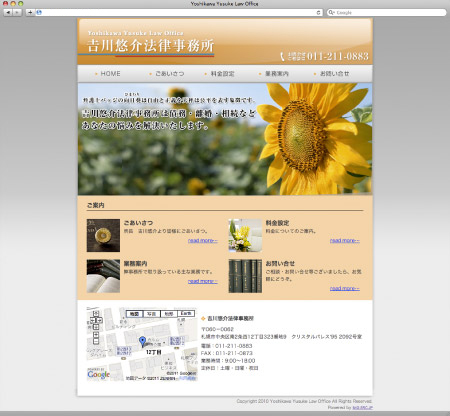Switch map to 写真 satellite view
Image resolution: width=450 pixels, height=416 pixels.
pos(152,314)
